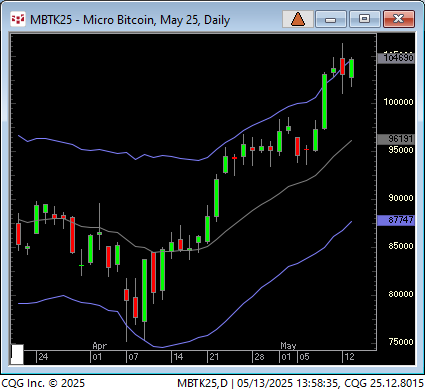The height and width of the screenshot is (391, 425).
Task: Click the April '01' date marker
Action: (x=97, y=357)
